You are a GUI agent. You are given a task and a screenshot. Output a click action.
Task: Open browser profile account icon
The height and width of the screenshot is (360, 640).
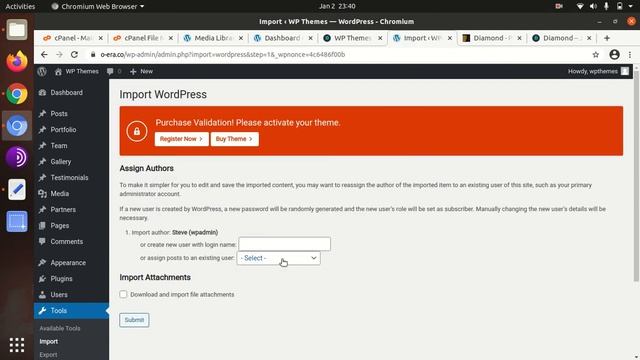pos(614,54)
